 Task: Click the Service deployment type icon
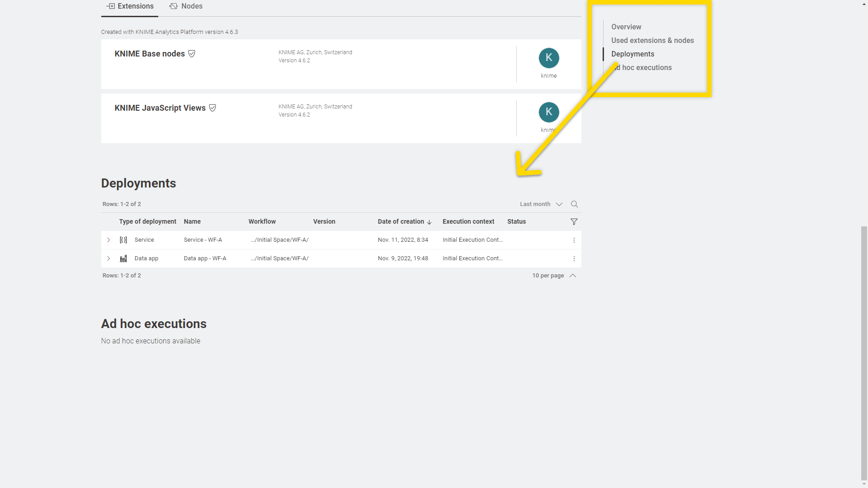tap(123, 239)
